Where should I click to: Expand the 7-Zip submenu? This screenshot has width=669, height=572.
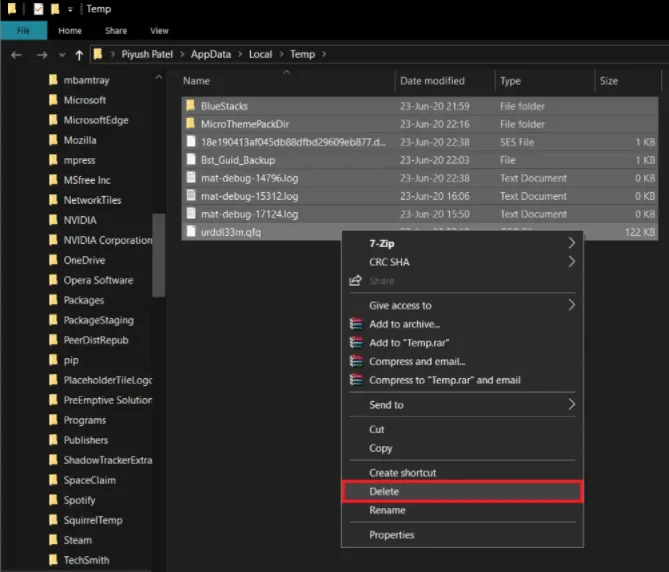click(x=462, y=243)
